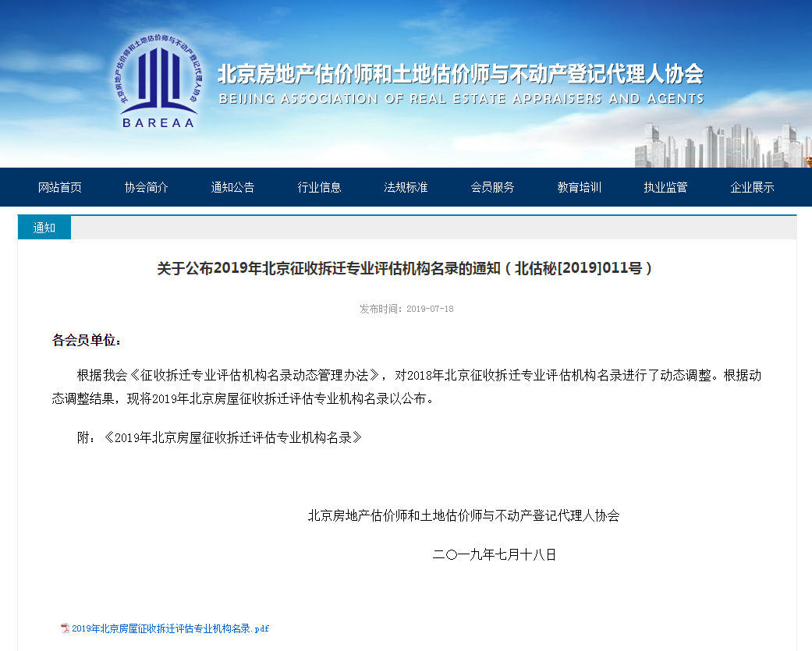
Task: Click the paragraph starting with 根据我会
Action: 406,387
